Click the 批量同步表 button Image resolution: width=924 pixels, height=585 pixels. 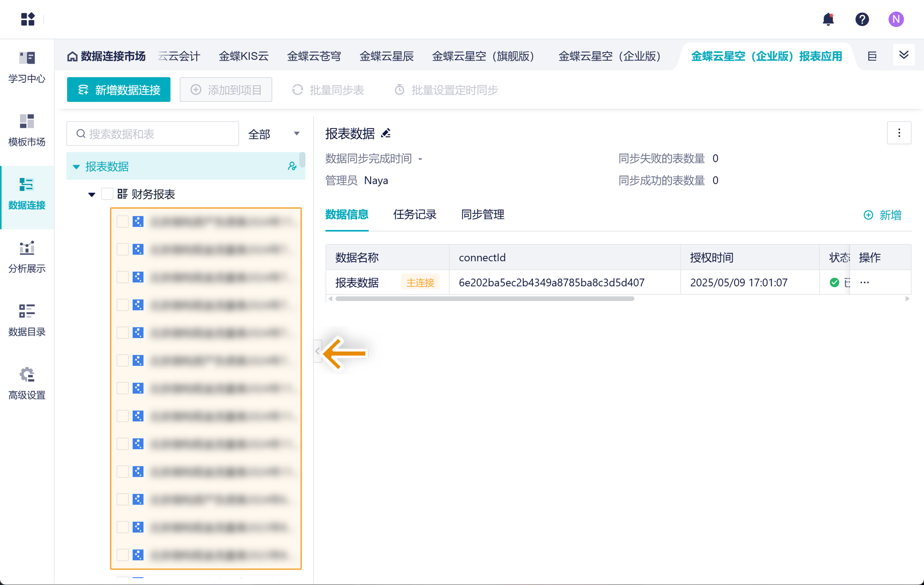[328, 90]
